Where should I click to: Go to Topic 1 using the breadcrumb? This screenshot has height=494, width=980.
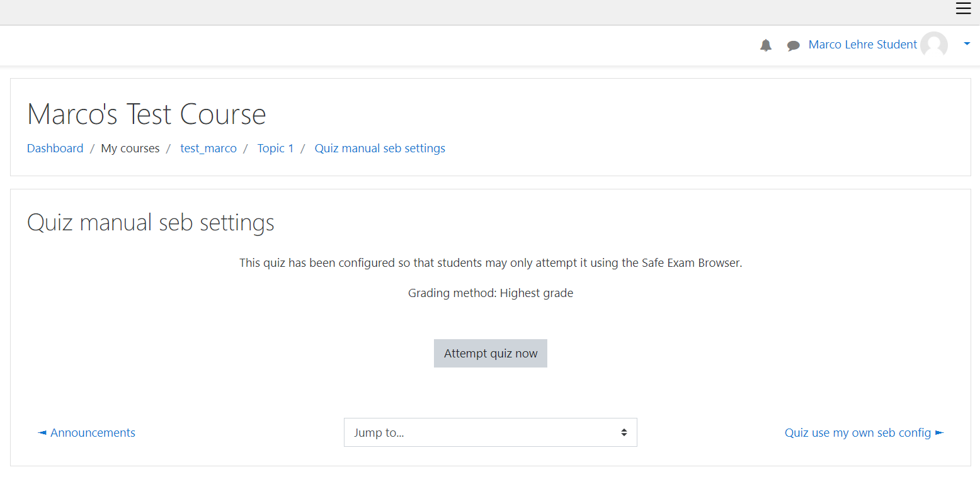[x=275, y=148]
